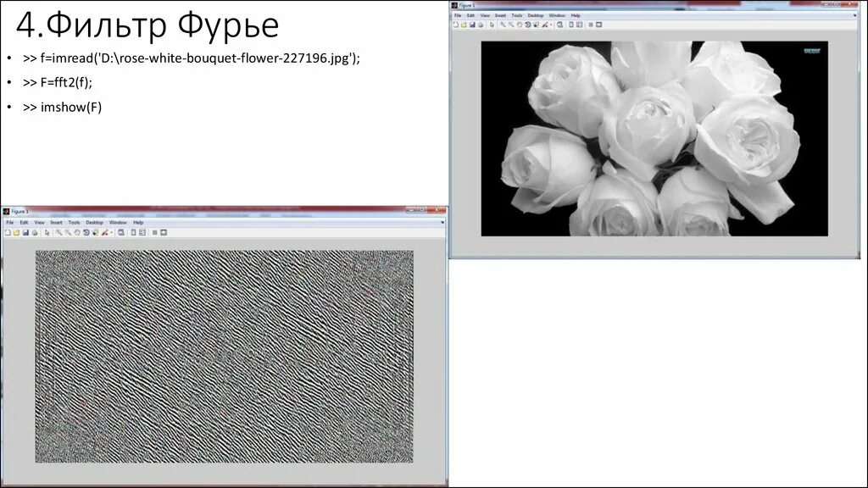Click the white roses image
The height and width of the screenshot is (488, 868).
[654, 138]
